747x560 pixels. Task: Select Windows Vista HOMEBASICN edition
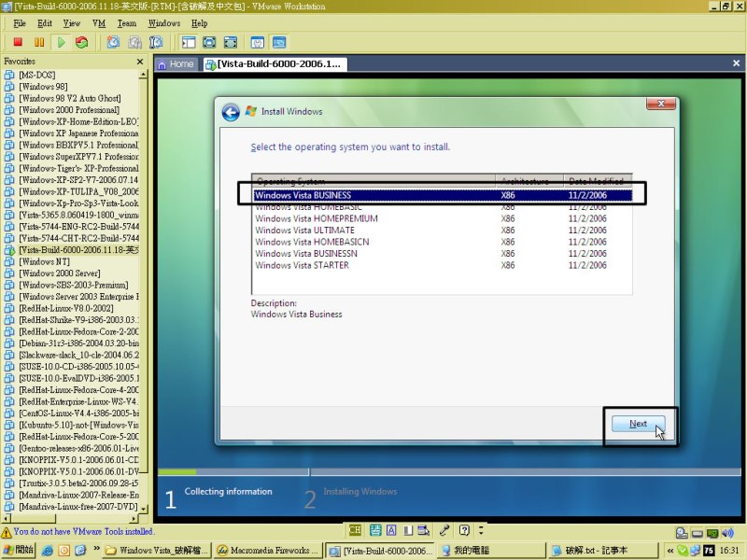click(x=442, y=242)
